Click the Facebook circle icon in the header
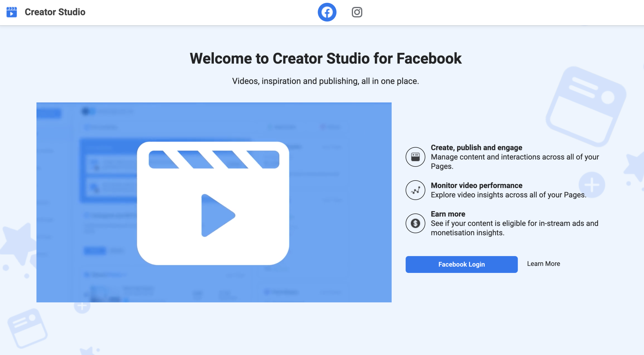The width and height of the screenshot is (644, 355). 327,12
